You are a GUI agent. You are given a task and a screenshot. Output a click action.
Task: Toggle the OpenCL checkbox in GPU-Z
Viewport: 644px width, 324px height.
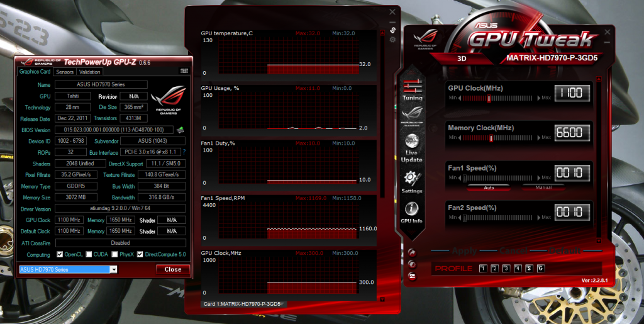[60, 254]
